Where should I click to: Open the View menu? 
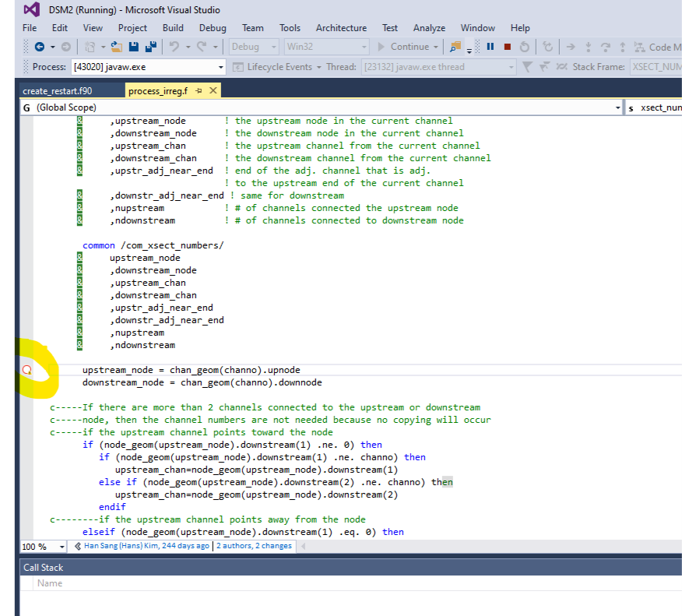(x=93, y=28)
